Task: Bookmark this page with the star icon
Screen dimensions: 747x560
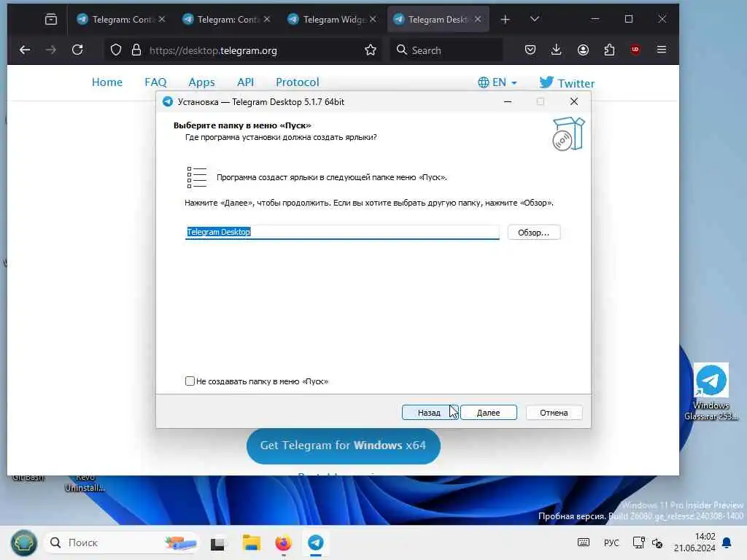Action: point(370,50)
